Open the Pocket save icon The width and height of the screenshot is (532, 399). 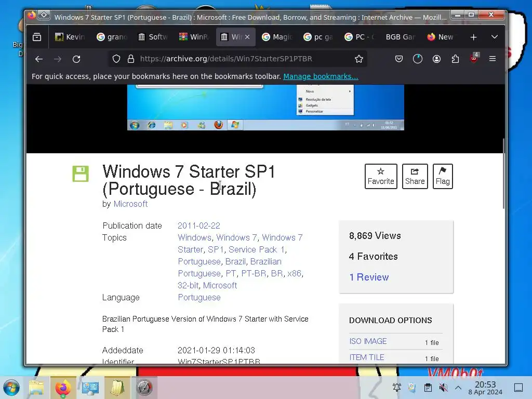[x=399, y=59]
